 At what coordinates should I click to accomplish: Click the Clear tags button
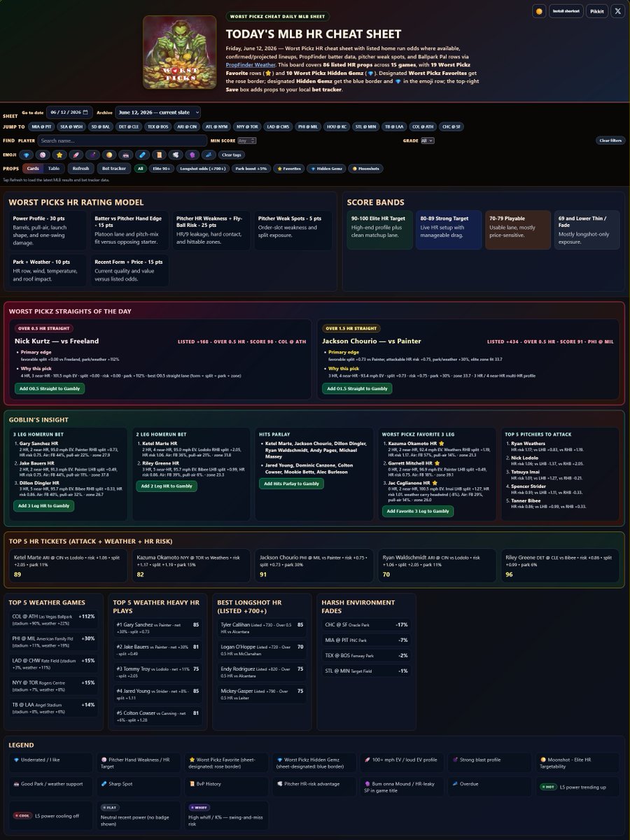[232, 155]
